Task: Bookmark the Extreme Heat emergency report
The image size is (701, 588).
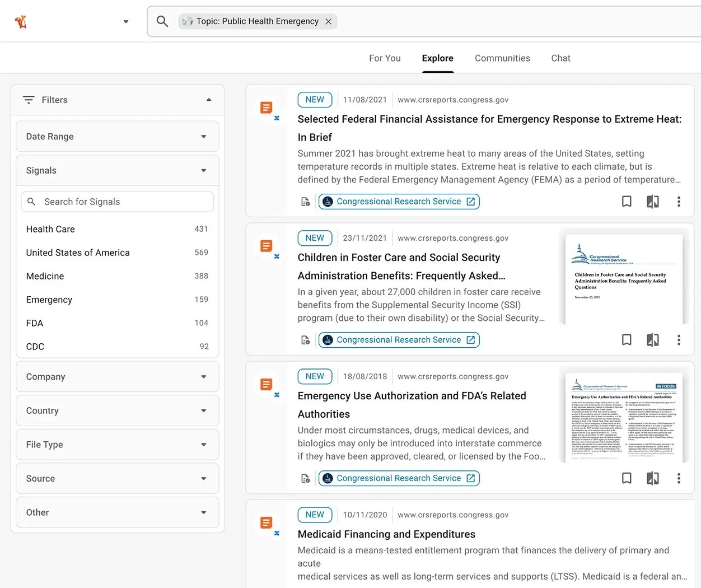Action: click(x=627, y=201)
